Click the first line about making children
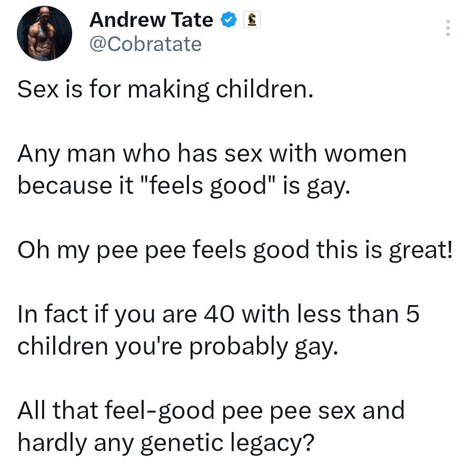The image size is (476, 470). coord(166,90)
